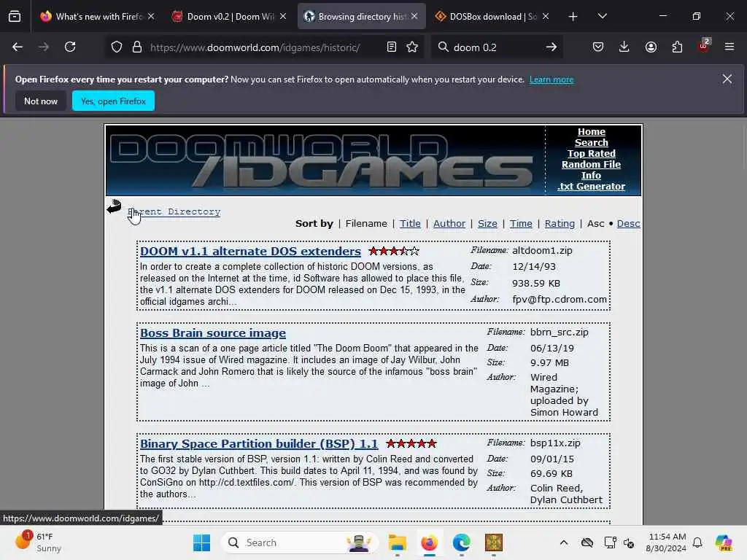Open the weather widget showing 61°F Sunny

(x=39, y=542)
